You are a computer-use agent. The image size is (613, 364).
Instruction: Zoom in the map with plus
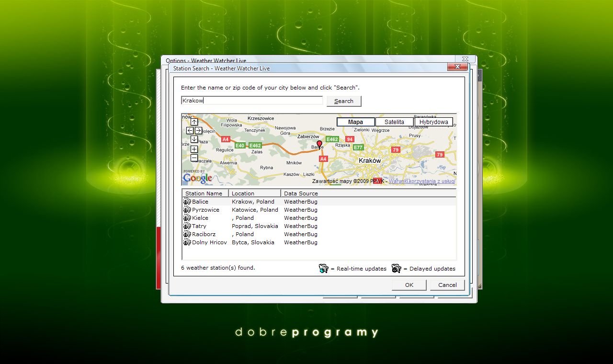(194, 149)
